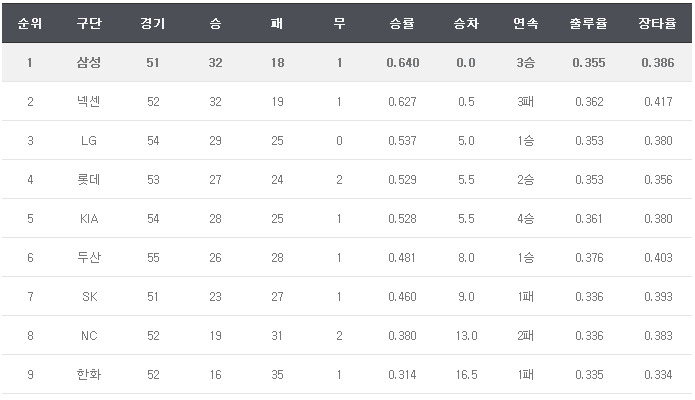This screenshot has width=695, height=400.
Task: Select the 연속 column header
Action: (x=525, y=23)
